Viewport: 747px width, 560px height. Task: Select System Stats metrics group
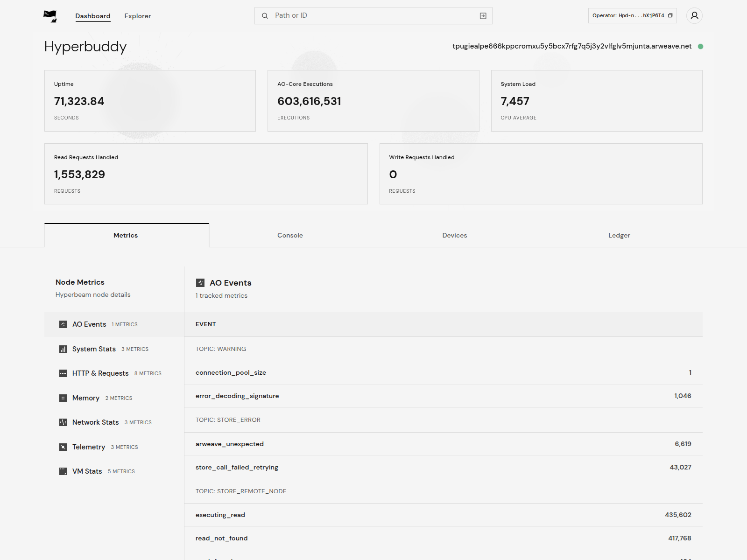tap(114, 349)
